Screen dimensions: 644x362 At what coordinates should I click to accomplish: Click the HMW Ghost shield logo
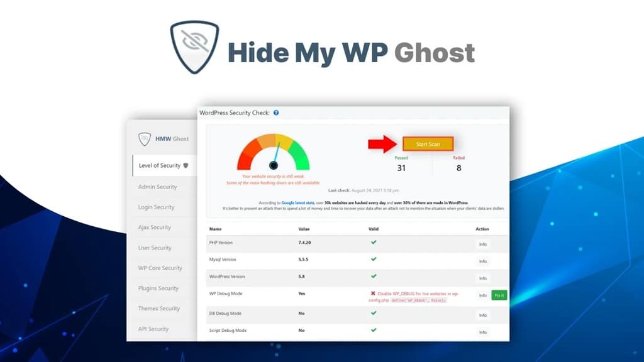145,139
